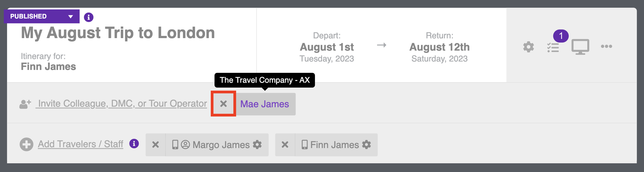The width and height of the screenshot is (644, 172).
Task: Open the three-dot more options menu
Action: coord(606,46)
